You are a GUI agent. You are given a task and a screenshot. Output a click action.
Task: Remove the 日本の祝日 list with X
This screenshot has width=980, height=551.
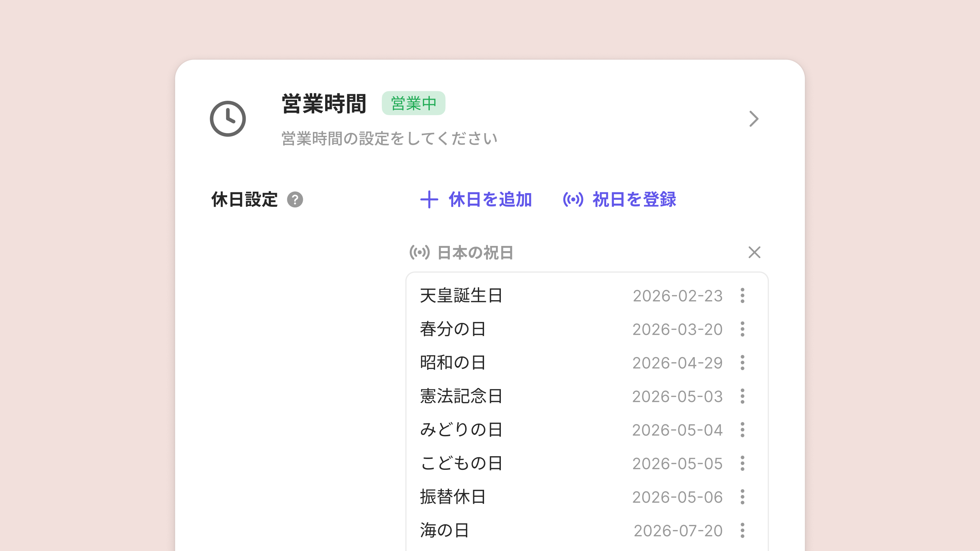(x=754, y=252)
